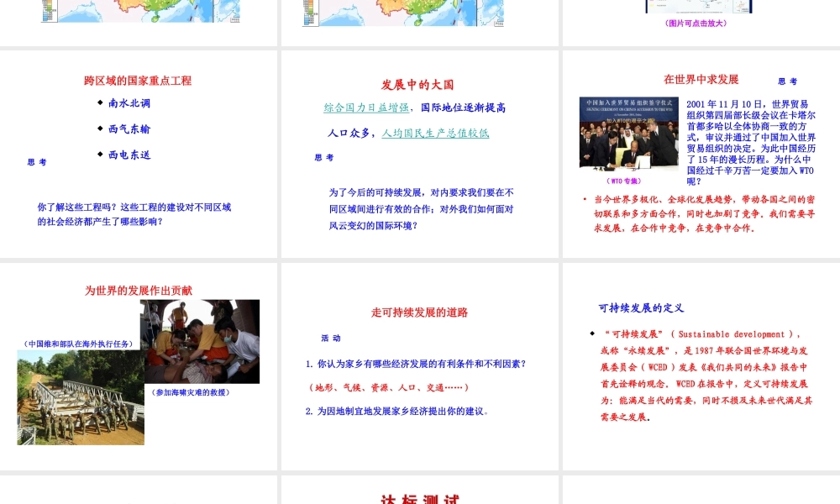Click the red definition paragraph of Sustainable development
This screenshot has height=504, width=840.
(706, 375)
